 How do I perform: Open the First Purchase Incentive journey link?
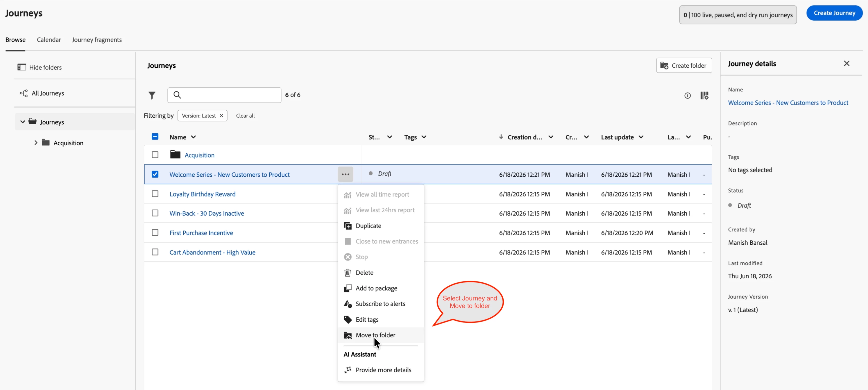pos(201,233)
